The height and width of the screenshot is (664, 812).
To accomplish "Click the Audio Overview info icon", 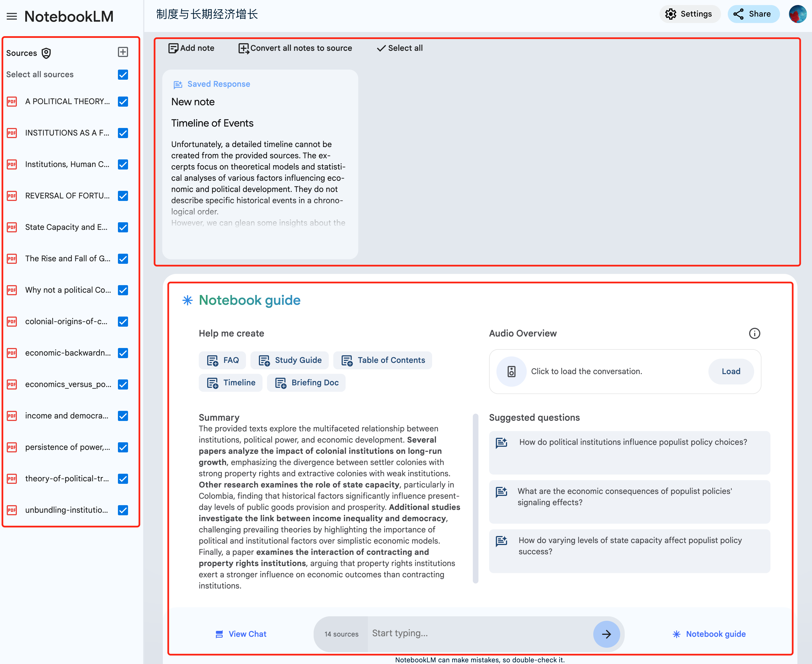I will pos(754,333).
